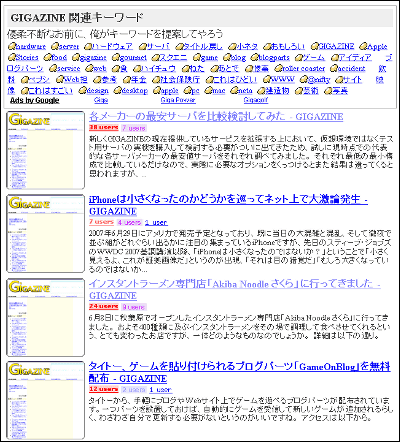Click the tag icon beside the design keyword

pyautogui.click(x=82, y=90)
